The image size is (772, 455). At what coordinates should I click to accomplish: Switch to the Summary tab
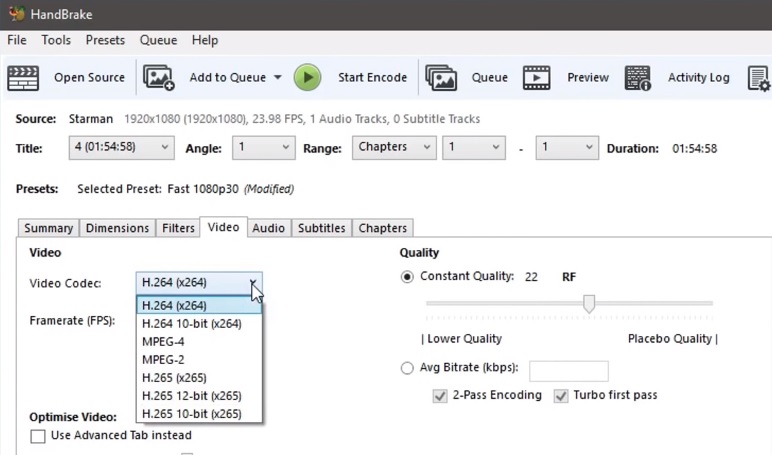pyautogui.click(x=48, y=228)
